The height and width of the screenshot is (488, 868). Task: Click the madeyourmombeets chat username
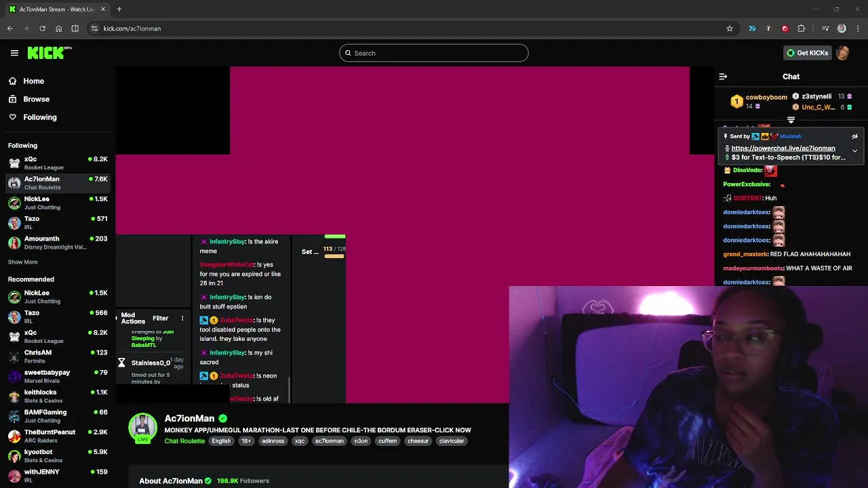pyautogui.click(x=753, y=268)
